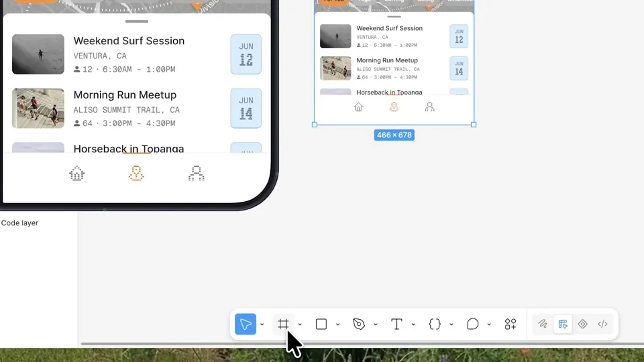Click 'Morning Run Meetup' title in large mockup
The height and width of the screenshot is (362, 644).
coord(125,95)
